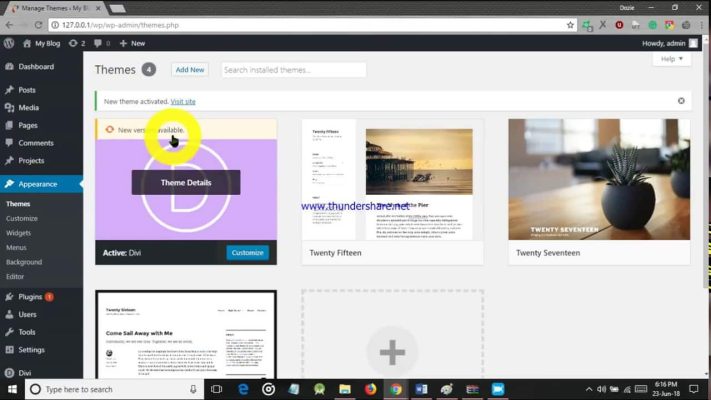
Task: Reload the page with refresh icon
Action: click(x=38, y=25)
